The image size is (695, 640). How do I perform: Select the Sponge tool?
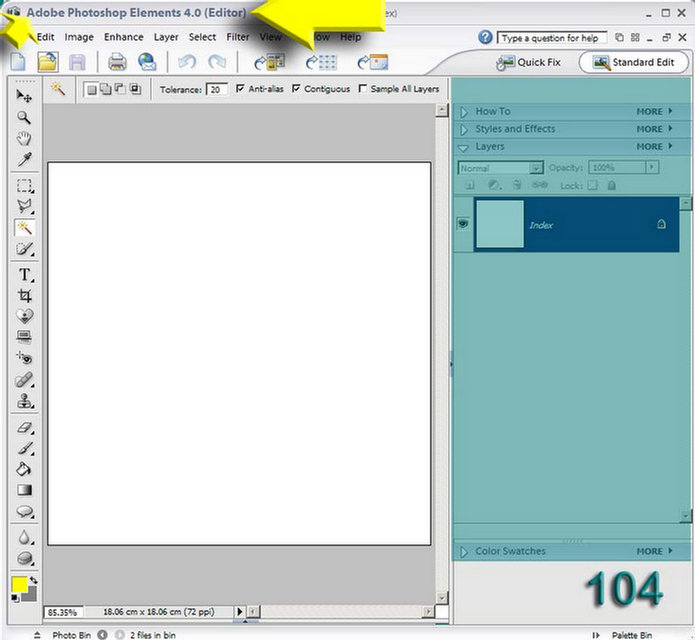click(25, 558)
